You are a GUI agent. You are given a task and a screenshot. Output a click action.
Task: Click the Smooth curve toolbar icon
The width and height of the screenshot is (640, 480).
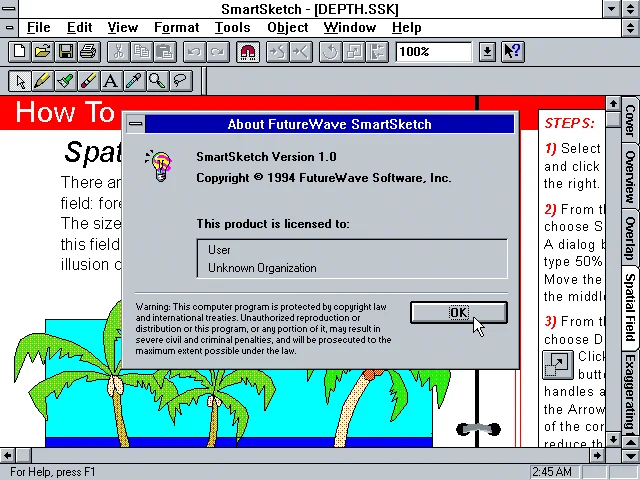[x=278, y=52]
